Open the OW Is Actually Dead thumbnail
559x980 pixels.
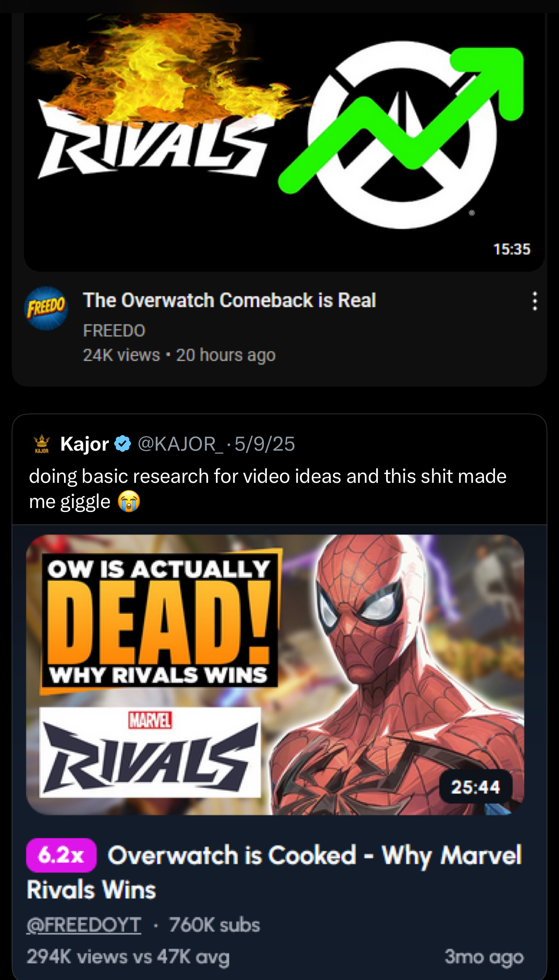tap(275, 675)
